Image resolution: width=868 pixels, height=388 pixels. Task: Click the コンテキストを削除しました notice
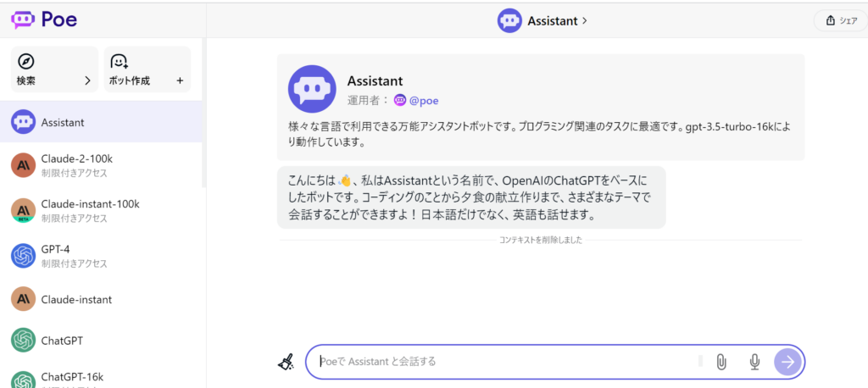click(x=540, y=241)
